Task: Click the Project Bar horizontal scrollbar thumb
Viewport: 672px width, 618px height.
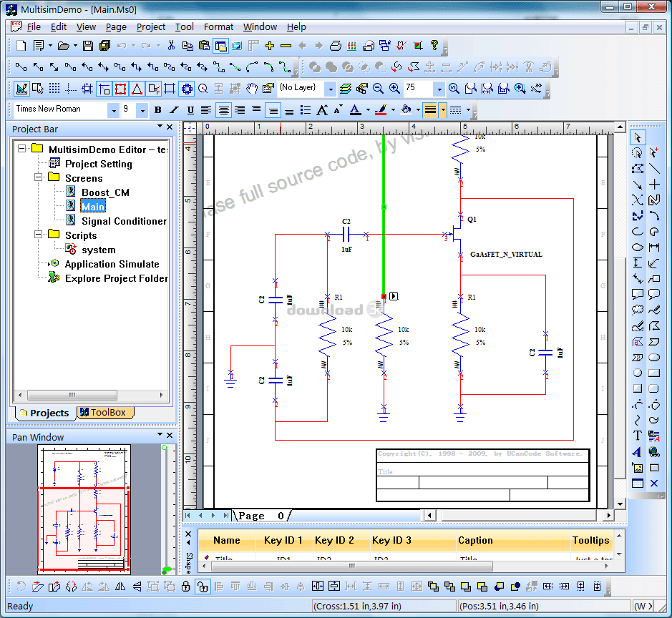Action: 72,395
